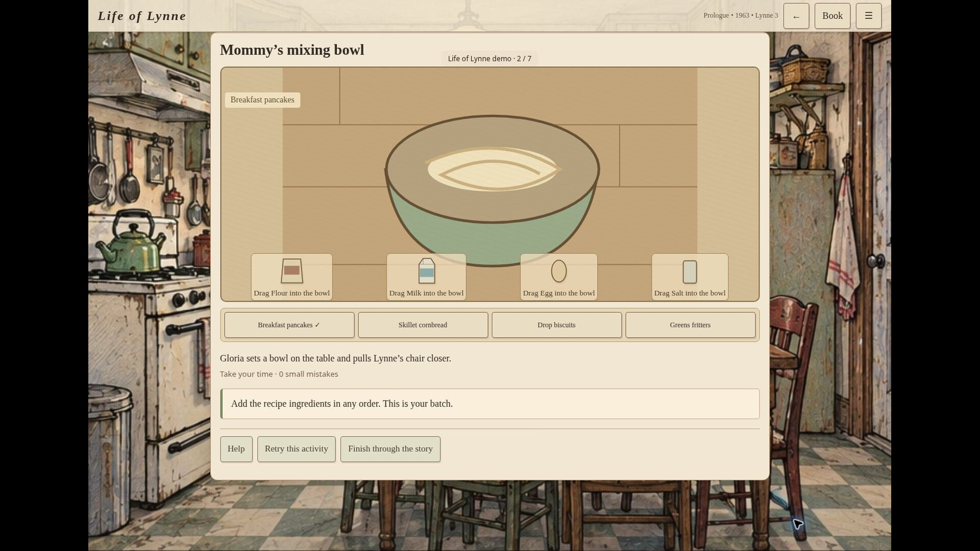Image resolution: width=980 pixels, height=551 pixels.
Task: Open the Book
Action: 832,16
